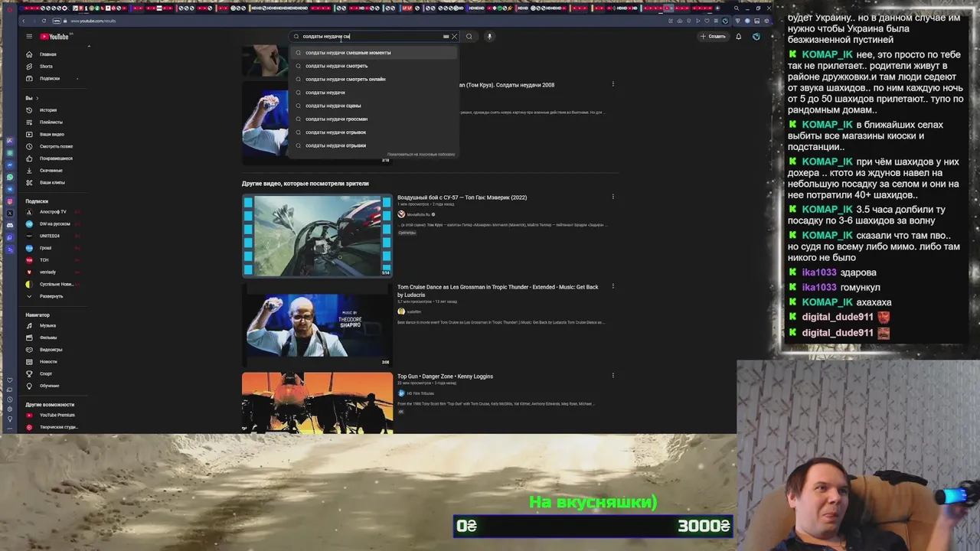Clear the search box with X
Screen dimensions: 980x551
454,36
